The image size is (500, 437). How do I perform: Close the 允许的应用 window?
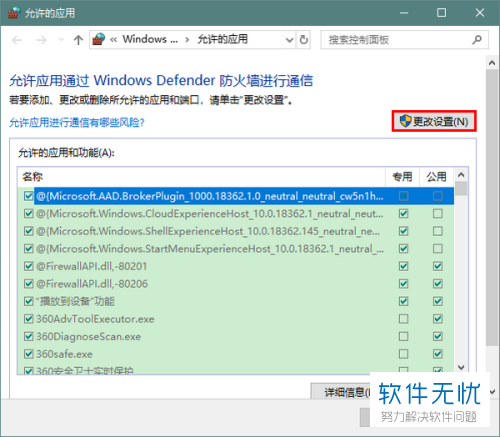click(x=480, y=13)
